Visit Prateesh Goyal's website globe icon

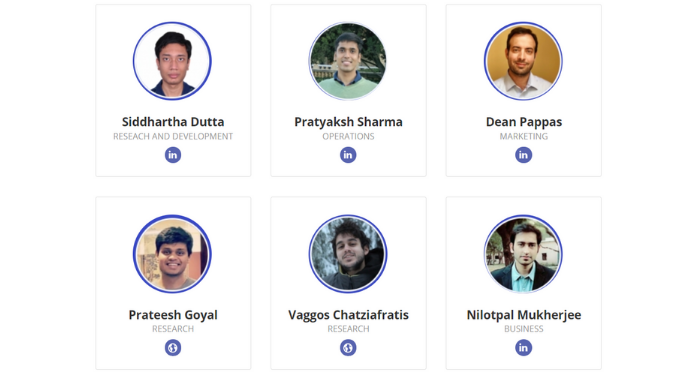pyautogui.click(x=173, y=347)
